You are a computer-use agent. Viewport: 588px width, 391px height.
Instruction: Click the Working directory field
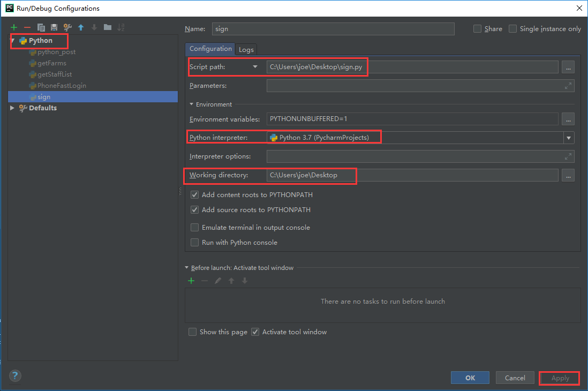(412, 175)
